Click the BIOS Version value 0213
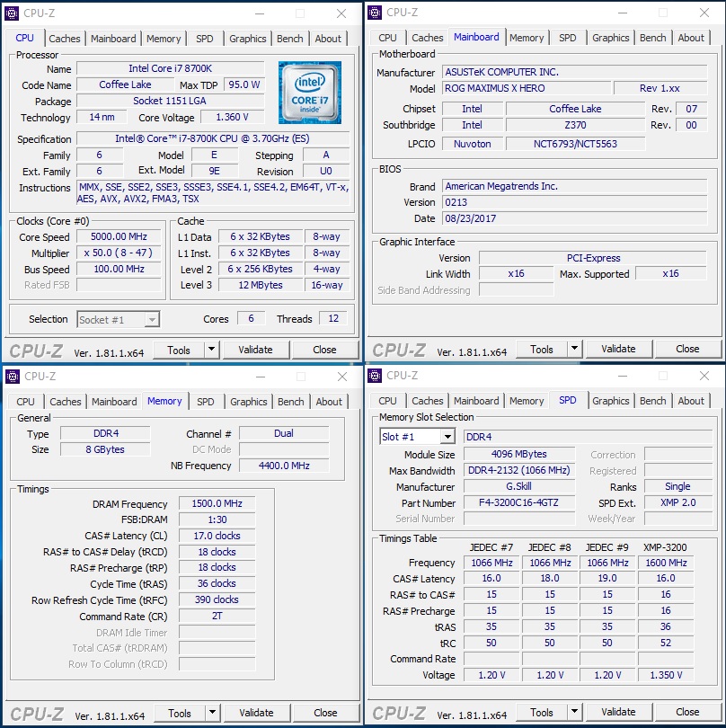Screen dimensions: 726x728 click(575, 202)
